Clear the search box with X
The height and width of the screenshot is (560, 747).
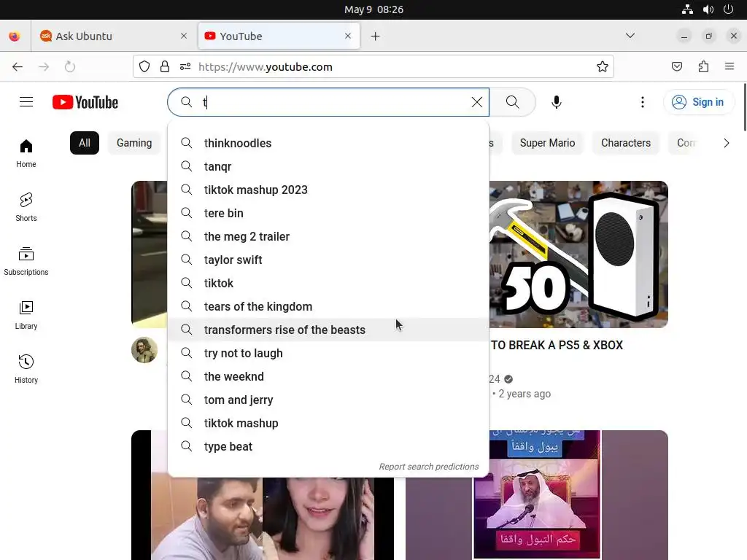coord(476,102)
